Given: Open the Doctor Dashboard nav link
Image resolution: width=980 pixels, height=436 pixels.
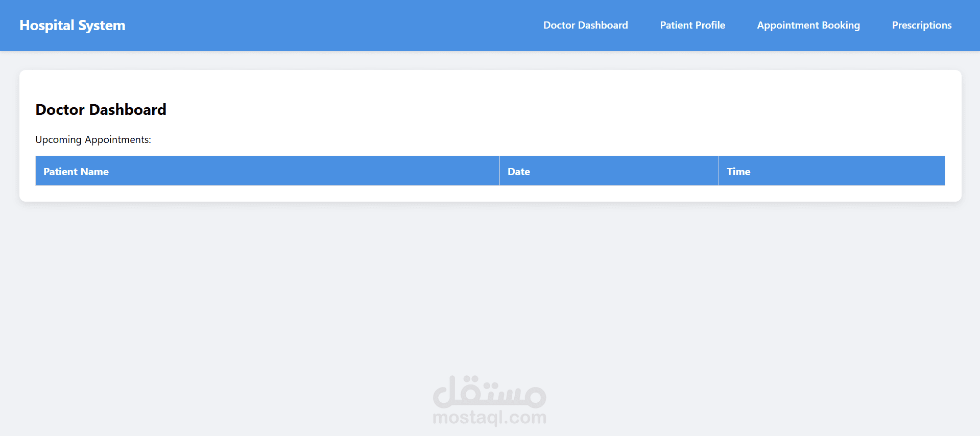Looking at the screenshot, I should tap(585, 25).
